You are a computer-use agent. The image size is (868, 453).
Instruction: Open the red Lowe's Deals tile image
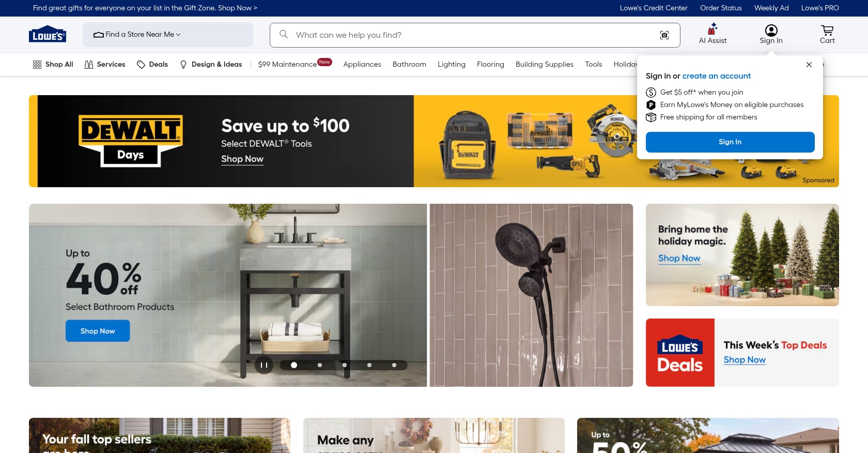[x=680, y=353]
